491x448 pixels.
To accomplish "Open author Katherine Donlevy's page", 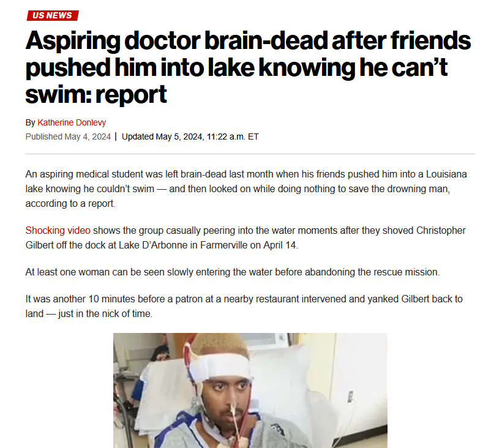I will coord(72,122).
